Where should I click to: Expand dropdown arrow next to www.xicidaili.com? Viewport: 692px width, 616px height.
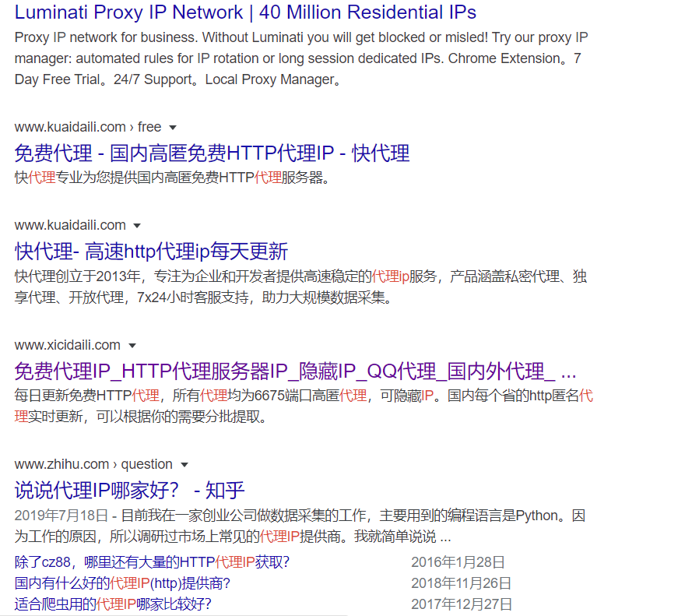[132, 345]
